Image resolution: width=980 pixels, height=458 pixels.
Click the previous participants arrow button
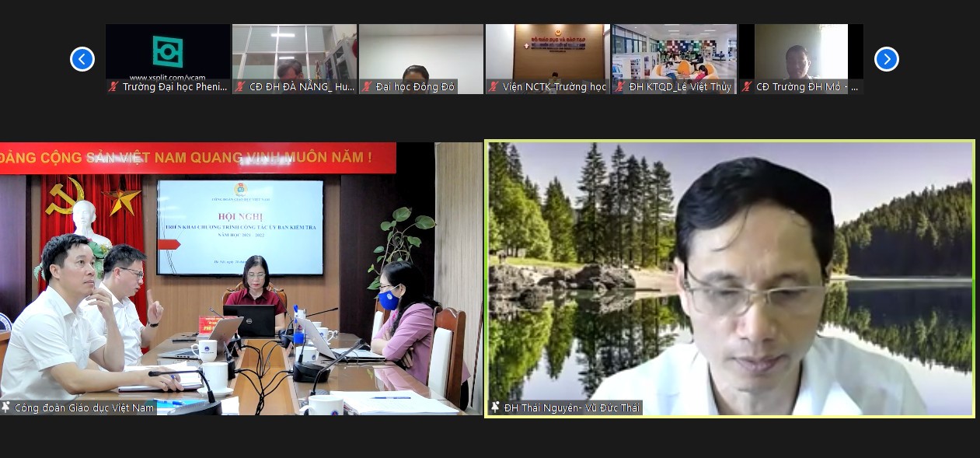pos(82,59)
